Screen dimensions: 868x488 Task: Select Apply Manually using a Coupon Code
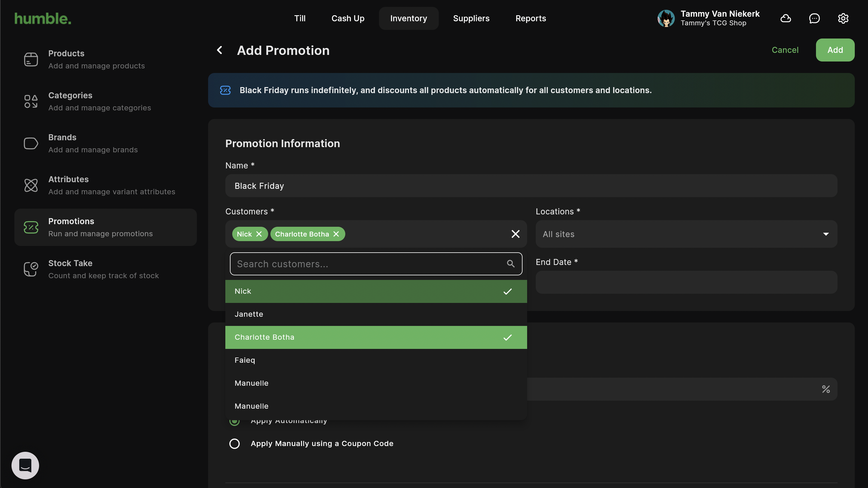point(235,443)
